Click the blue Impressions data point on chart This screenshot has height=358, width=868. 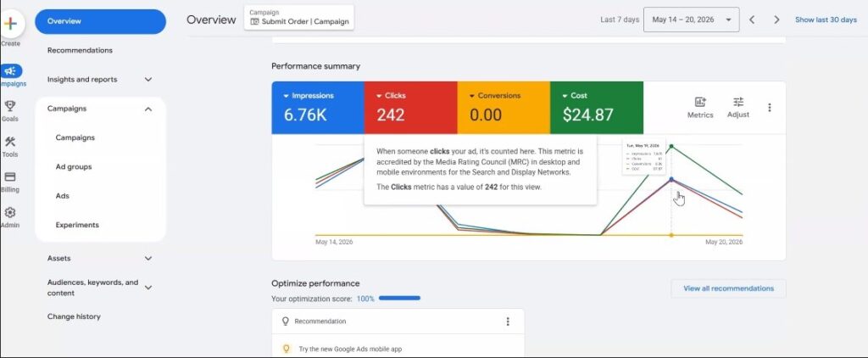pos(671,179)
